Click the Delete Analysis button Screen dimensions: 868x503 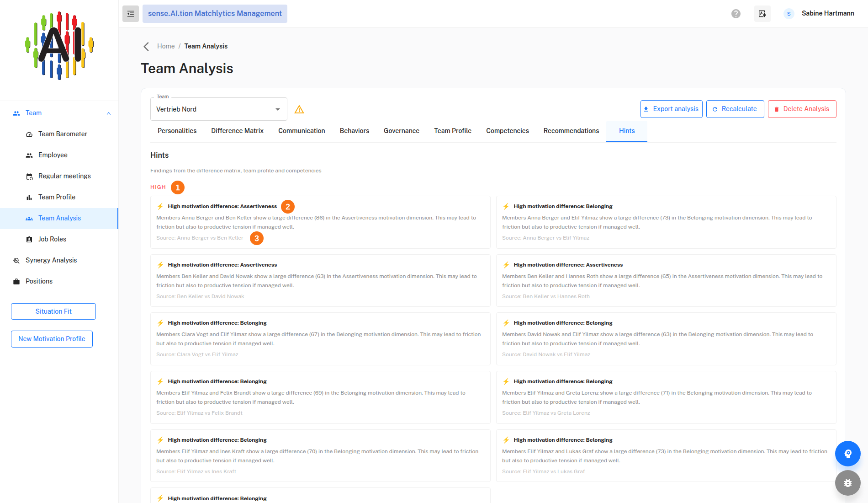pyautogui.click(x=802, y=109)
